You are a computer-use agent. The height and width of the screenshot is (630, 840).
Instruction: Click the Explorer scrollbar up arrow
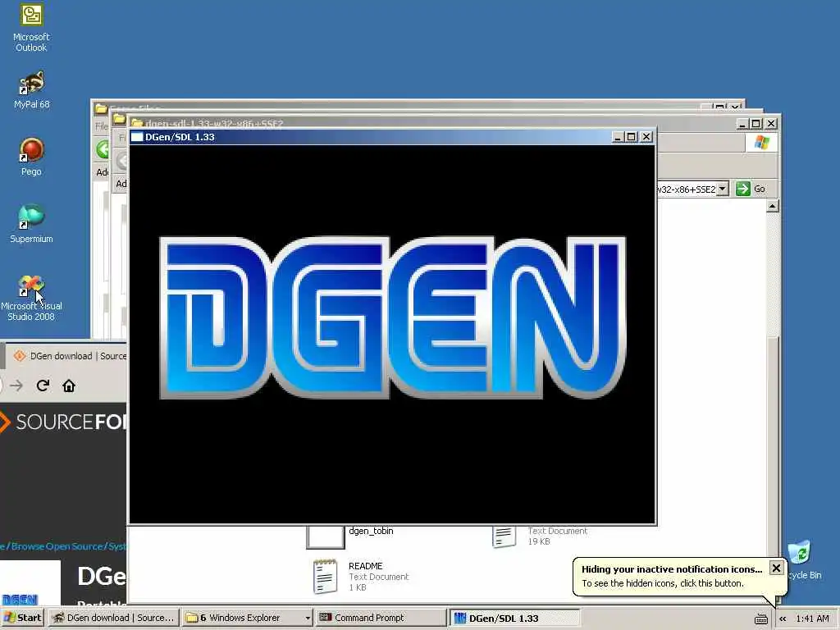(772, 206)
